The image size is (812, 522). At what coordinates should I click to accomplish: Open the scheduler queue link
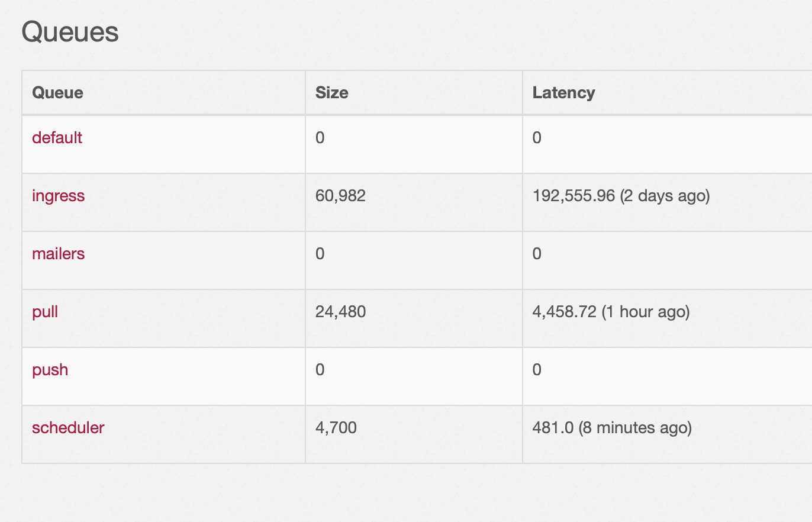click(x=68, y=428)
